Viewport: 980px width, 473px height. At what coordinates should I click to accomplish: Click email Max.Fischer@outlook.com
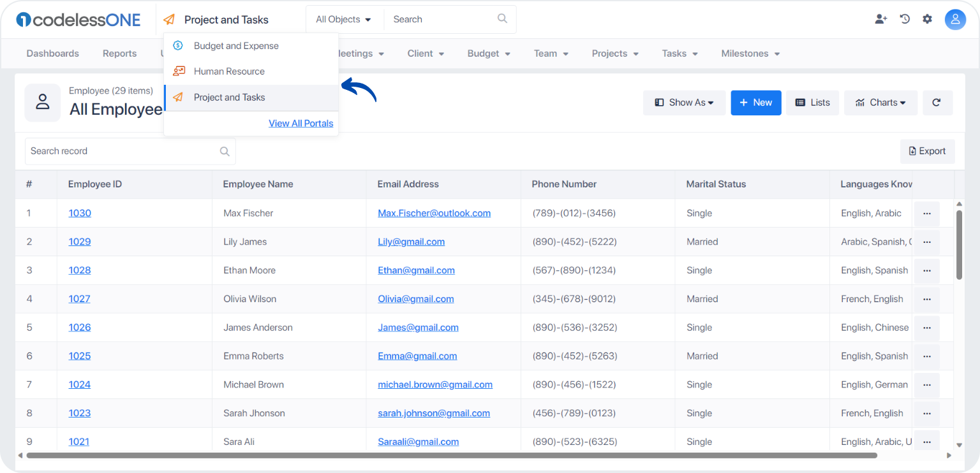(434, 213)
